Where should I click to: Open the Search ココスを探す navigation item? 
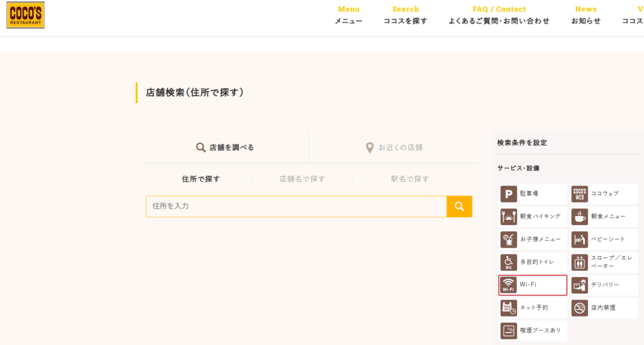click(406, 15)
